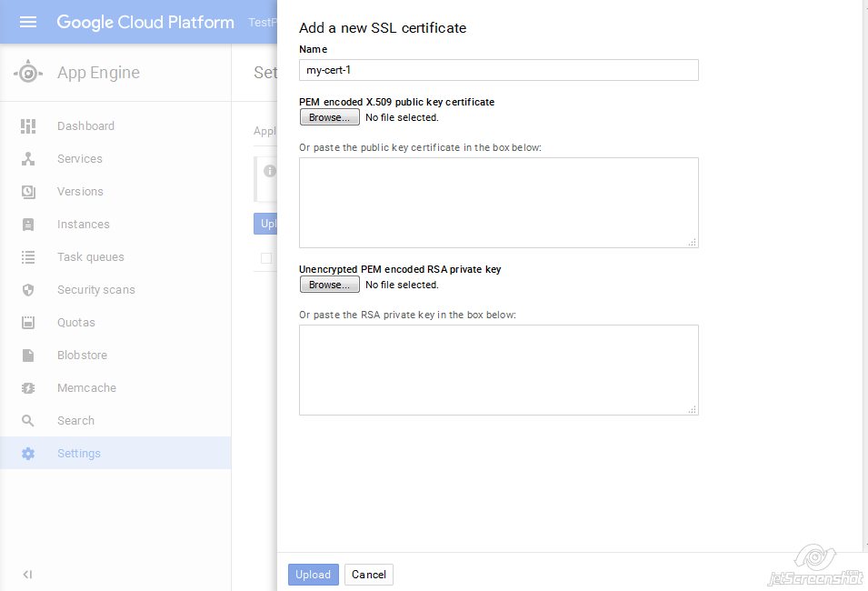The image size is (868, 591).
Task: Click the Task queues list icon
Action: [28, 257]
